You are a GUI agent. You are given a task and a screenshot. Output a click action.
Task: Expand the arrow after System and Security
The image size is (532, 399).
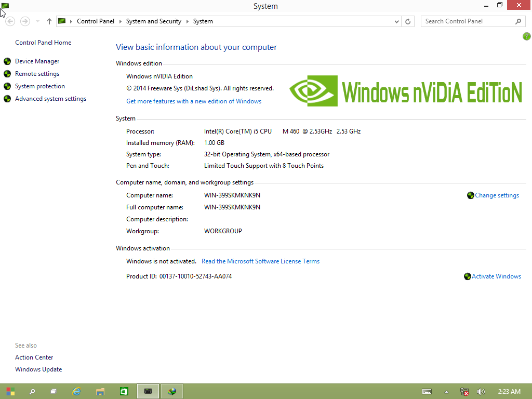pyautogui.click(x=187, y=21)
